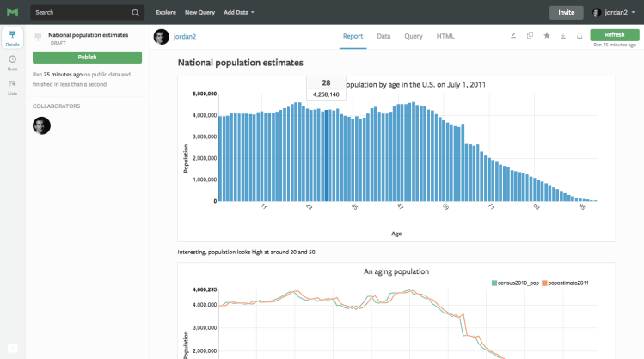Toggle the census2010_pop legend swatch
This screenshot has width=644, height=359.
pos(494,283)
